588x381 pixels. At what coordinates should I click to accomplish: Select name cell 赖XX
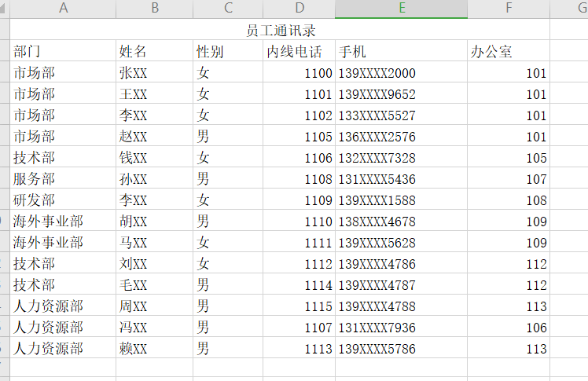point(155,348)
